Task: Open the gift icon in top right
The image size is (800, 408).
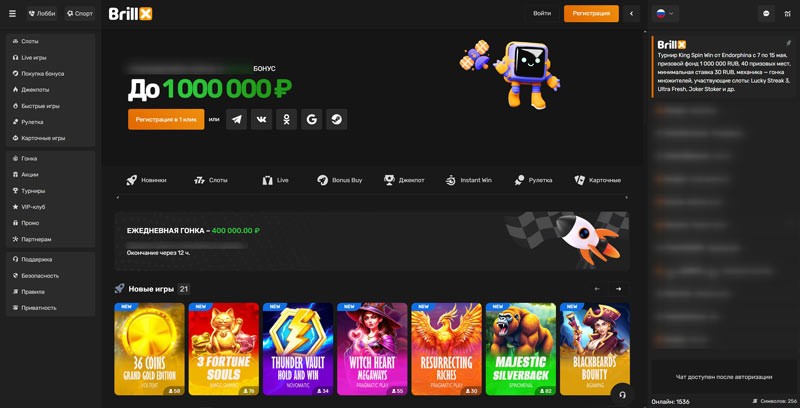Action: pyautogui.click(x=787, y=14)
